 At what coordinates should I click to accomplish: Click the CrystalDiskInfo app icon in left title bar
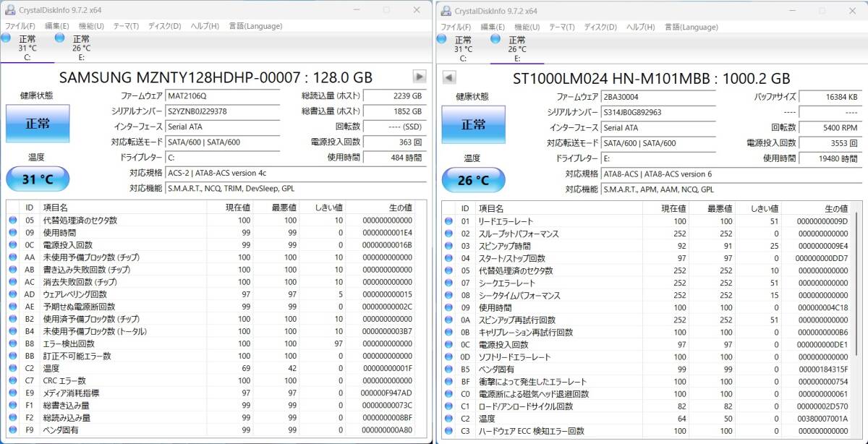tap(9, 10)
